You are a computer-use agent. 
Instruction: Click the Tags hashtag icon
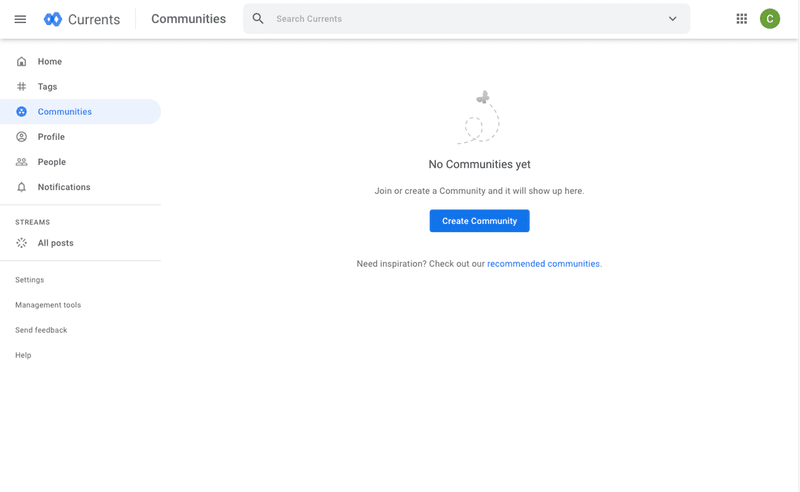(x=22, y=87)
